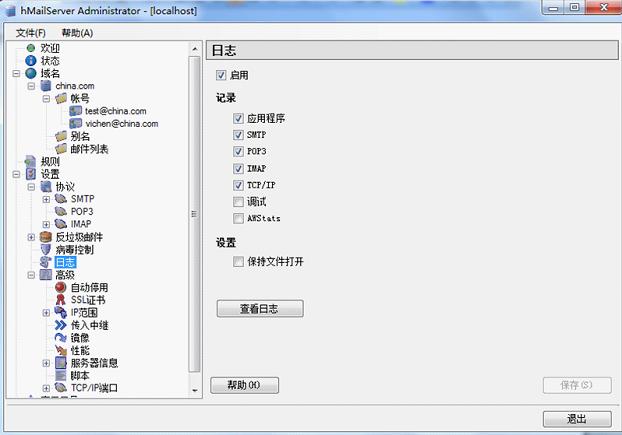This screenshot has width=622, height=435.
Task: Click the 设置 settings icon
Action: point(31,174)
